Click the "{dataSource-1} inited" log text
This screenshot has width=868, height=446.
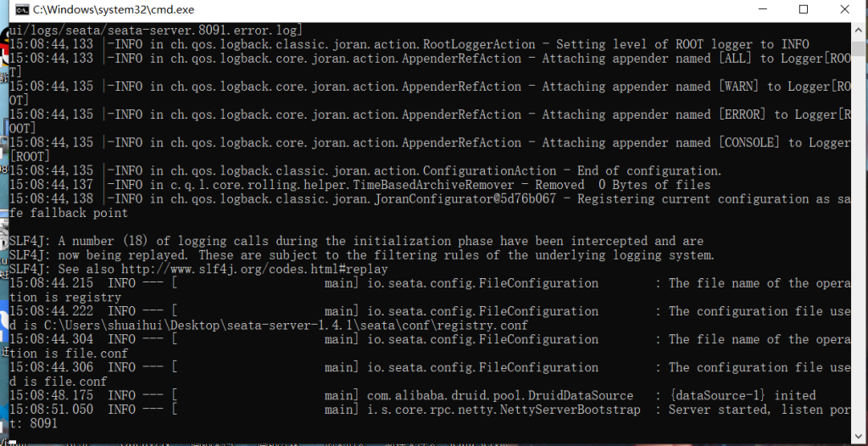(742, 395)
